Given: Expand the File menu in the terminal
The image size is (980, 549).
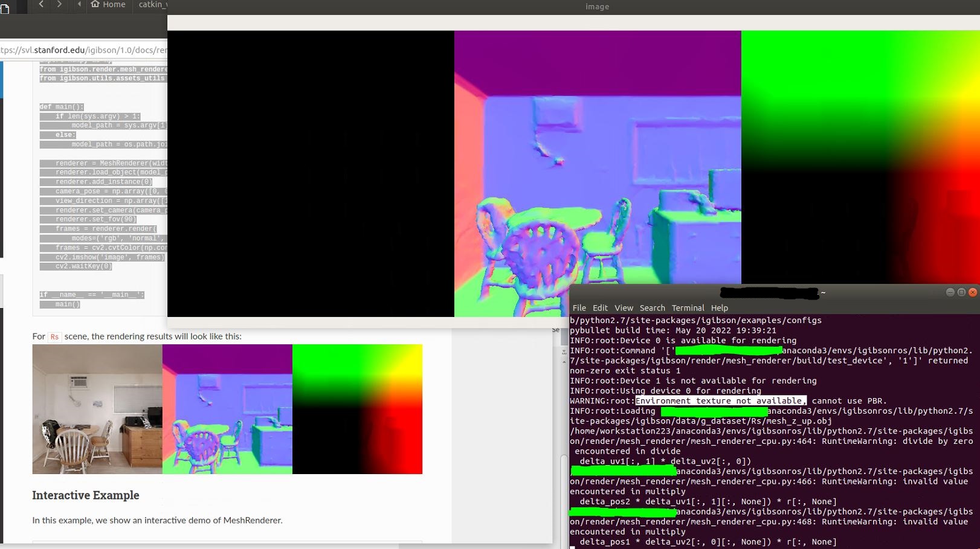Looking at the screenshot, I should [x=579, y=307].
